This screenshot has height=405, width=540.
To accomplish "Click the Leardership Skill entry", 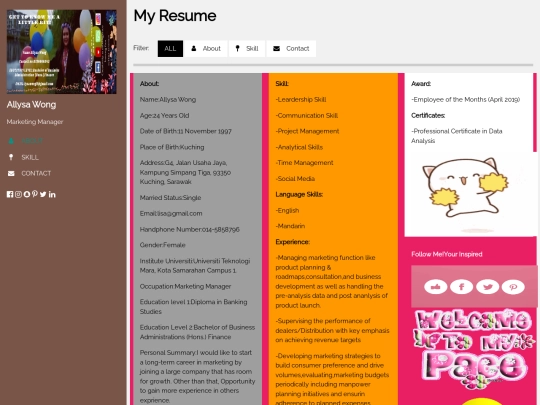I will tap(301, 100).
